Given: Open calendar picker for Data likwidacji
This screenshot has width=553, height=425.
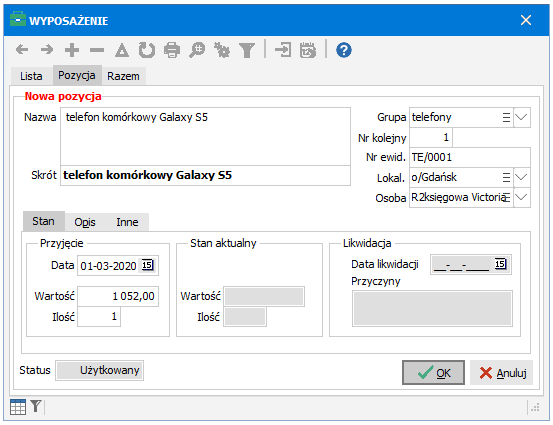Looking at the screenshot, I should (x=500, y=264).
